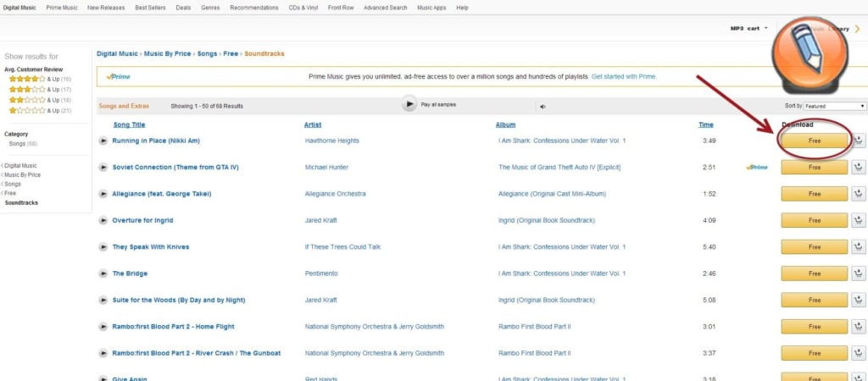Screen dimensions: 868x381
Task: Expand the MP3 cart dropdown
Action: 749,28
